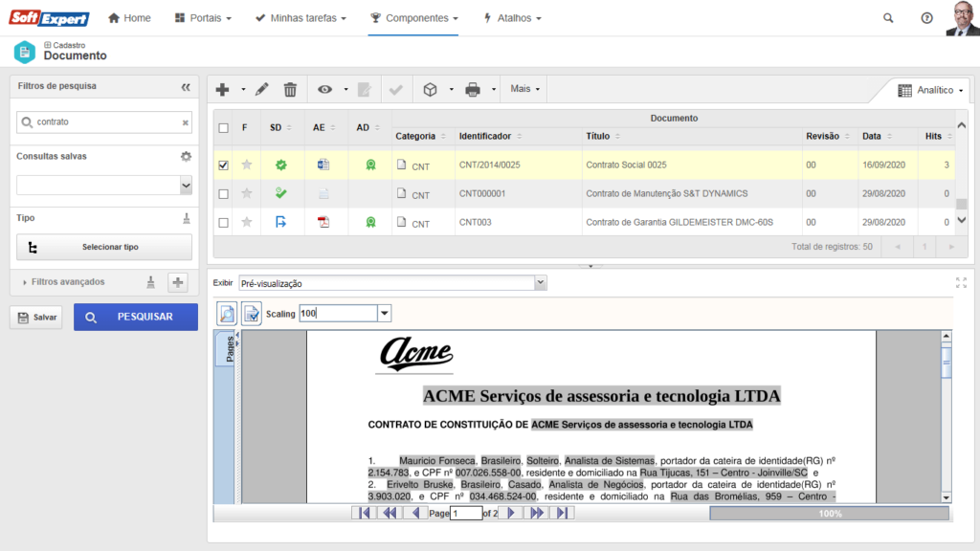Open the Minhas tarefas menu
Image resolution: width=980 pixels, height=551 pixels.
click(301, 18)
